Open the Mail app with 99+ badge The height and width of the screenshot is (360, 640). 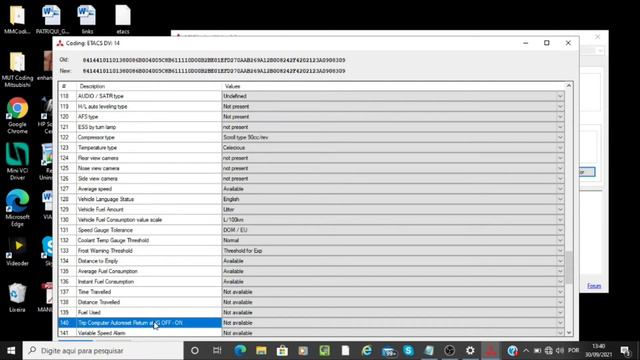click(x=388, y=351)
